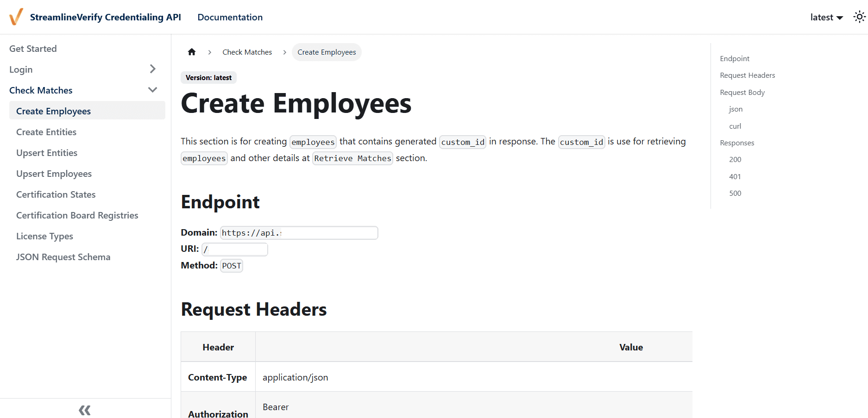This screenshot has height=418, width=868.
Task: Click the Domain URL code field
Action: coord(299,233)
